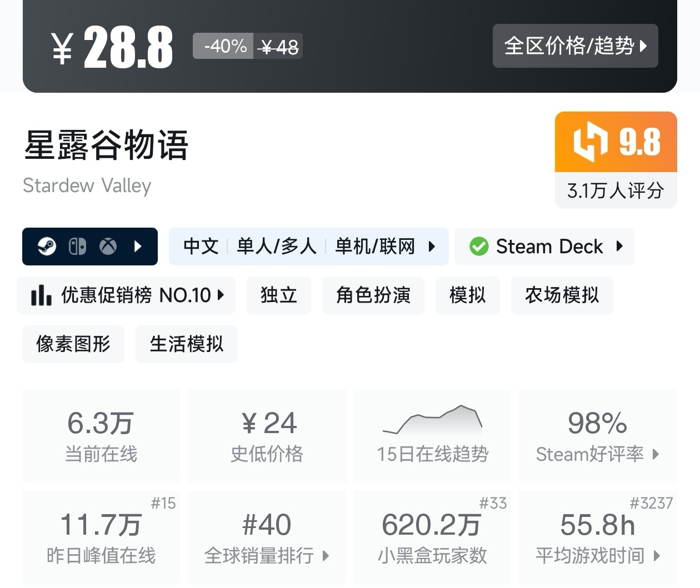Click the Steam platform icon

(x=47, y=246)
